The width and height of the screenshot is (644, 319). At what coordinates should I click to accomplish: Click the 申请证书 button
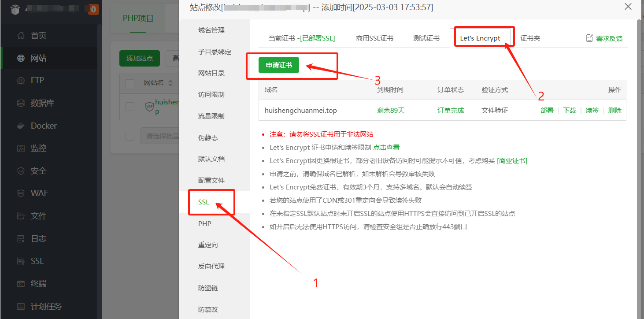pyautogui.click(x=279, y=64)
